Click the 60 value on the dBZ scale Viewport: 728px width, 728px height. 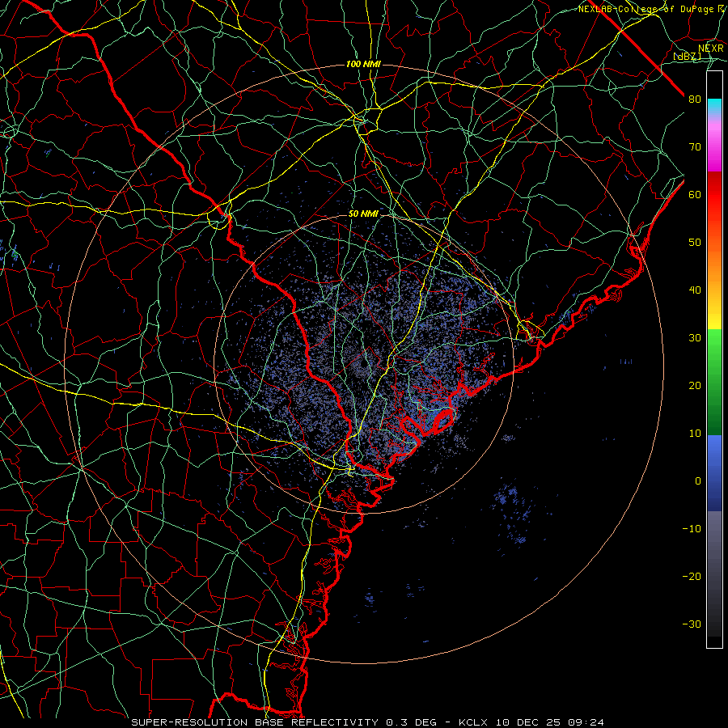[x=695, y=194]
